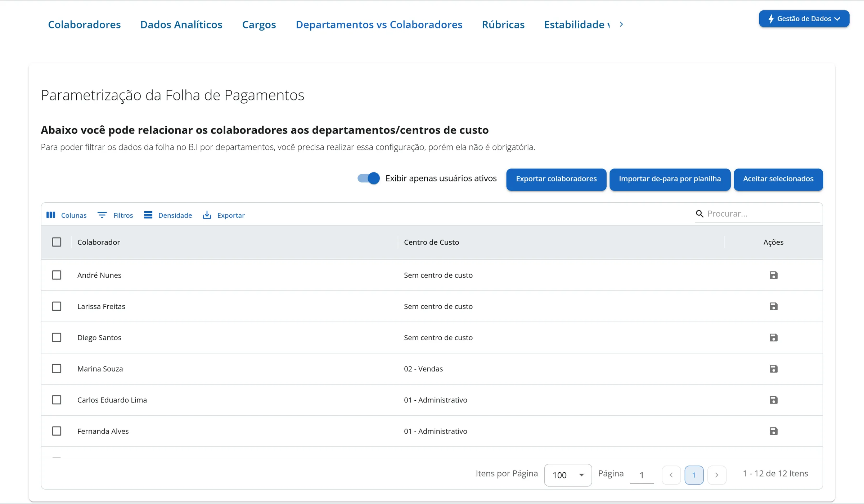Open the Dados Analíticos tab
The width and height of the screenshot is (864, 504).
[181, 24]
